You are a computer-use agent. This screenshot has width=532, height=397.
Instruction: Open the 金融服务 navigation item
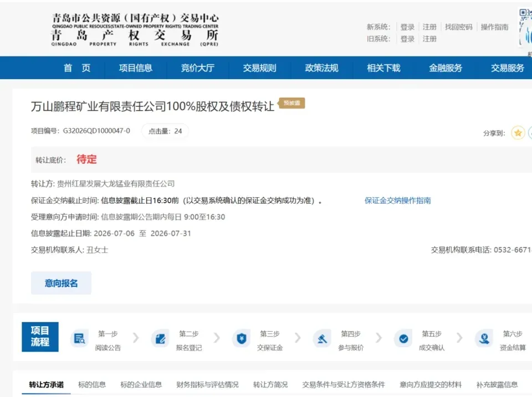446,68
